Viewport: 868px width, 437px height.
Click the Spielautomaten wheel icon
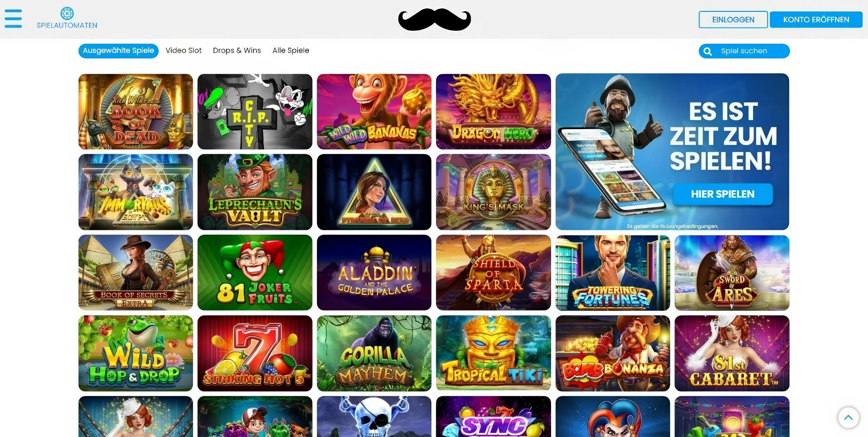coord(67,13)
